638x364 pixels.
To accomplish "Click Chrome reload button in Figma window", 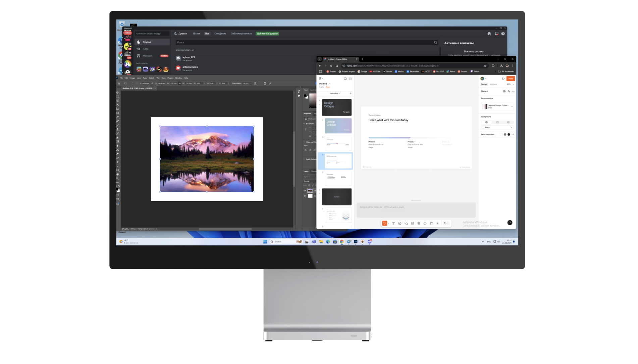I will click(331, 66).
